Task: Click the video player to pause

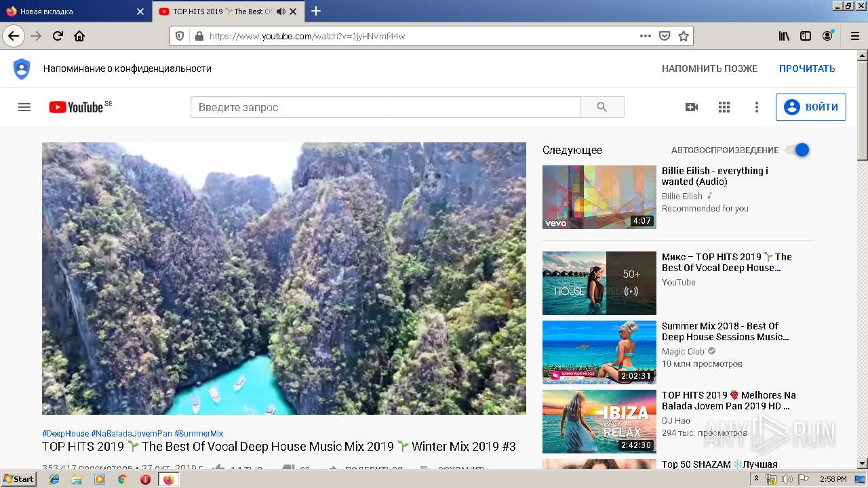Action: tap(284, 279)
